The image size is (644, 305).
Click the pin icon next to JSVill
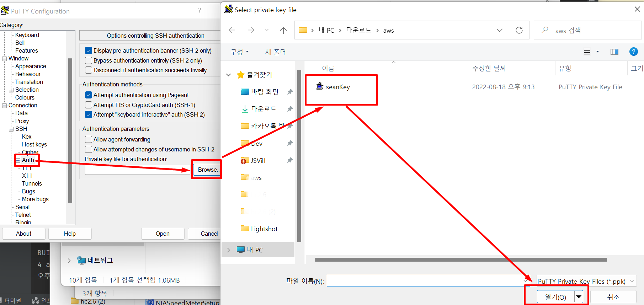point(290,160)
